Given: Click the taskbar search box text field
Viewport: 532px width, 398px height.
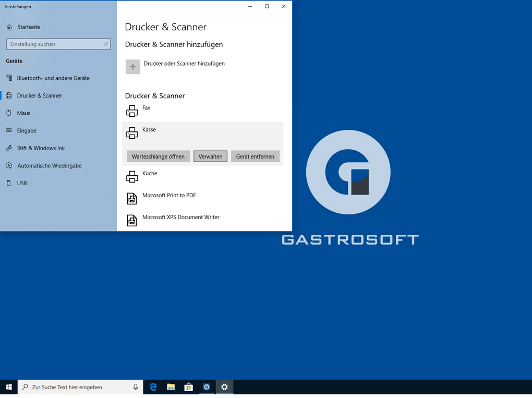Looking at the screenshot, I should [80, 387].
